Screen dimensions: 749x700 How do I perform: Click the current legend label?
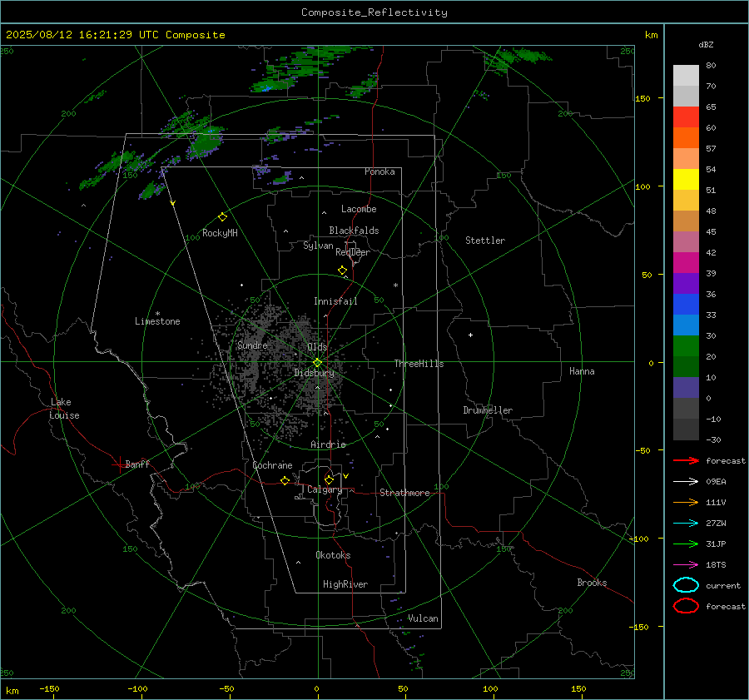pyautogui.click(x=723, y=585)
